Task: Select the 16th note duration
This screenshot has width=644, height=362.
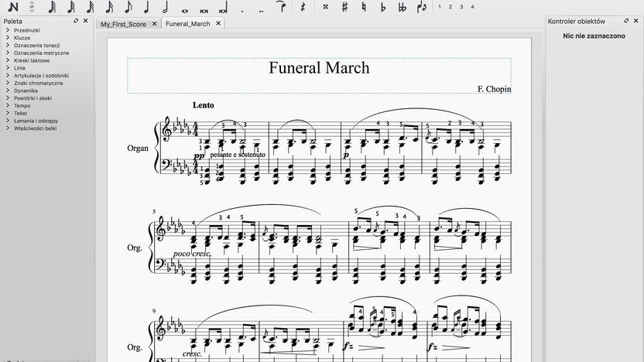Action: 109,6
